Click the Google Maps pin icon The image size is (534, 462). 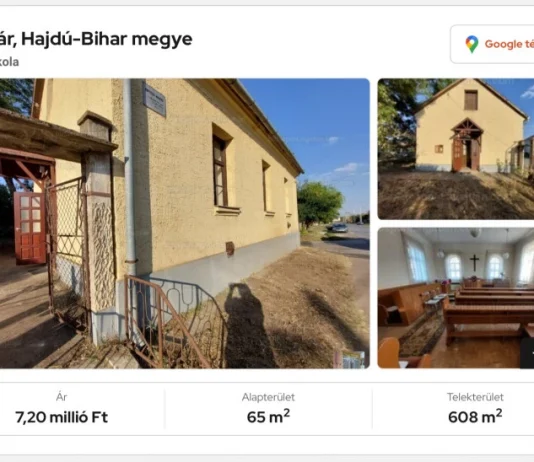[472, 44]
